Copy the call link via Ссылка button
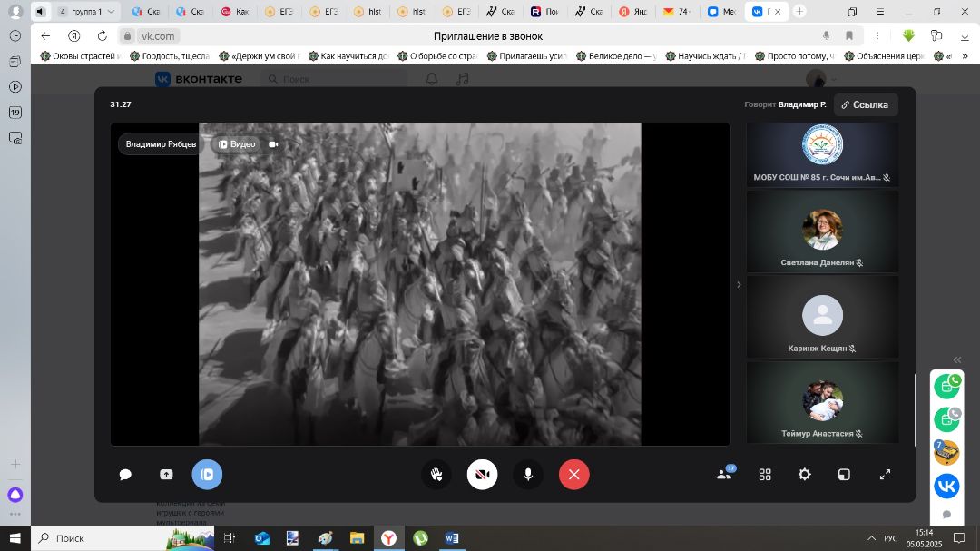Screen dimensions: 980x551 point(865,104)
